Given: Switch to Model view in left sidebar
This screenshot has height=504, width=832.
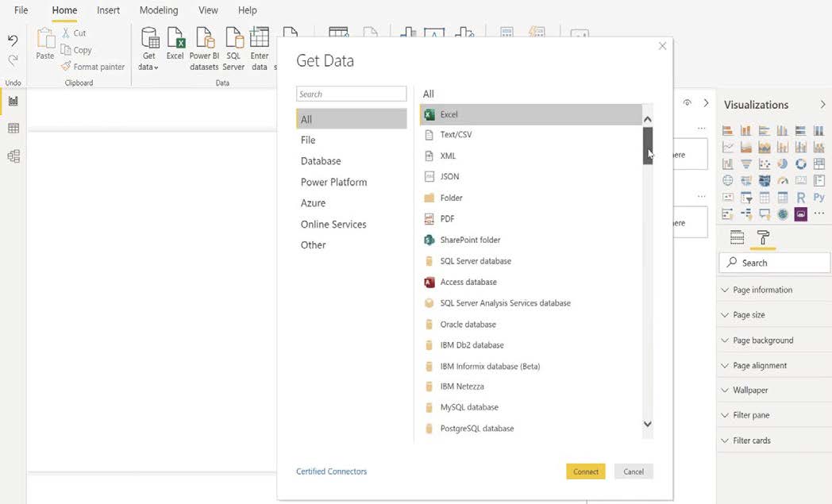Looking at the screenshot, I should pos(13,156).
